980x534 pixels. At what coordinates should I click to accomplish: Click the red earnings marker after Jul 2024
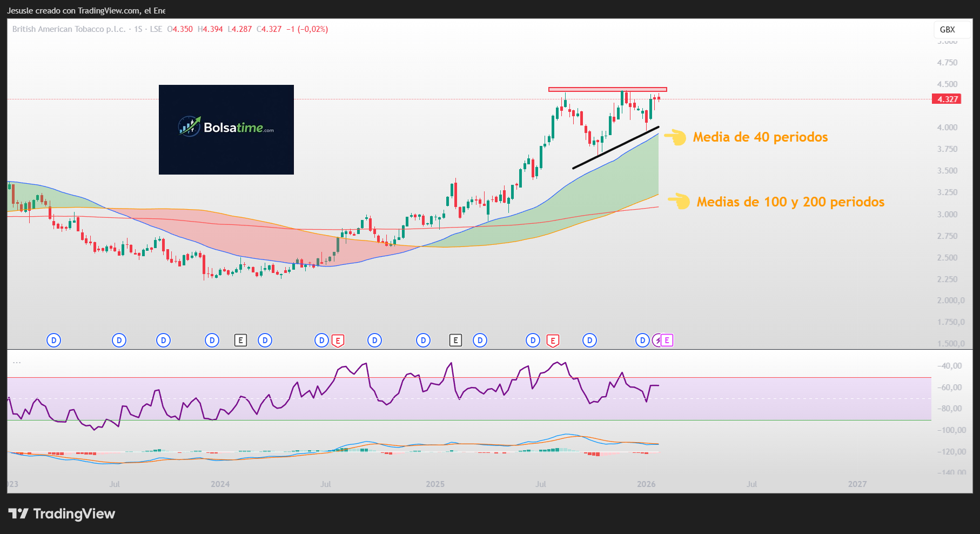pyautogui.click(x=338, y=341)
